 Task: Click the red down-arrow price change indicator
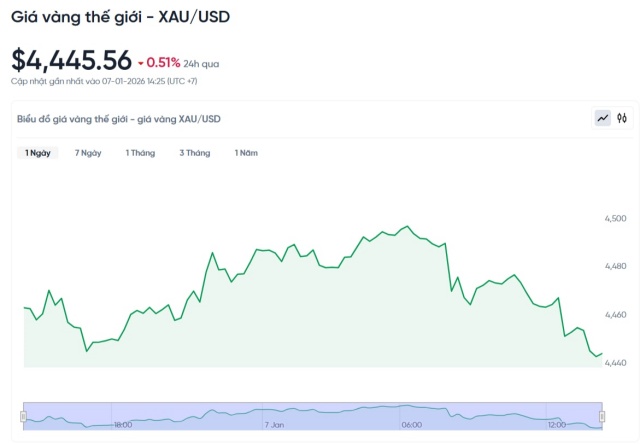(141, 63)
